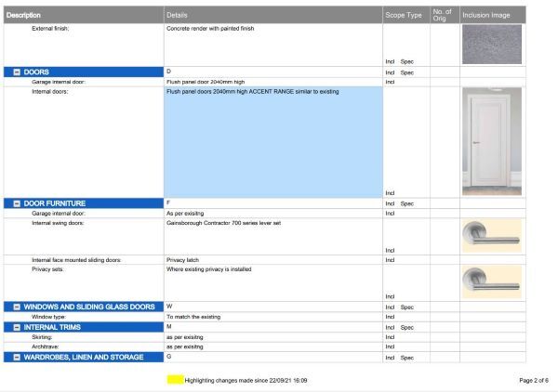
Task: Select the 'Window type:' row label
Action: click(x=48, y=317)
